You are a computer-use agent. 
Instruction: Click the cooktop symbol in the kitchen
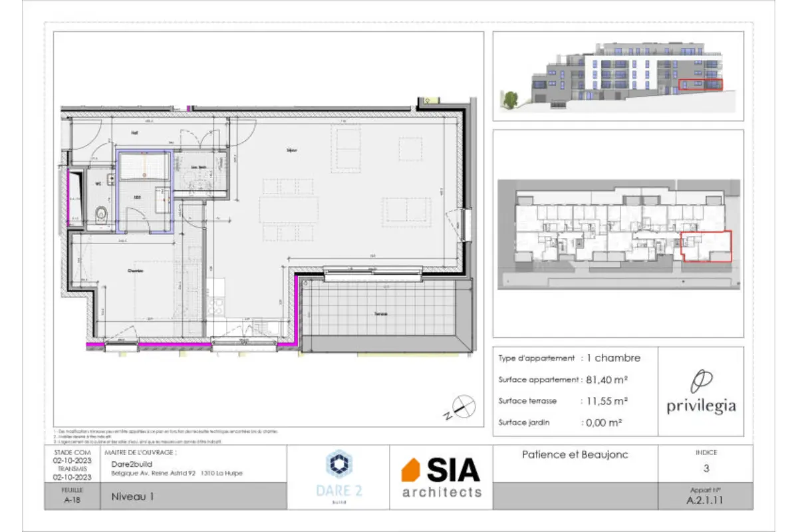(x=217, y=306)
